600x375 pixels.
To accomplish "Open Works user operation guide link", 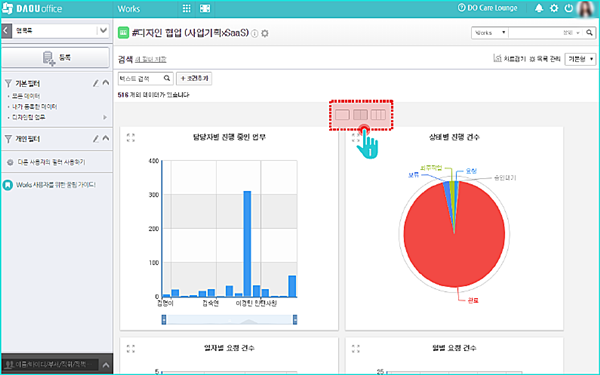I will click(56, 185).
